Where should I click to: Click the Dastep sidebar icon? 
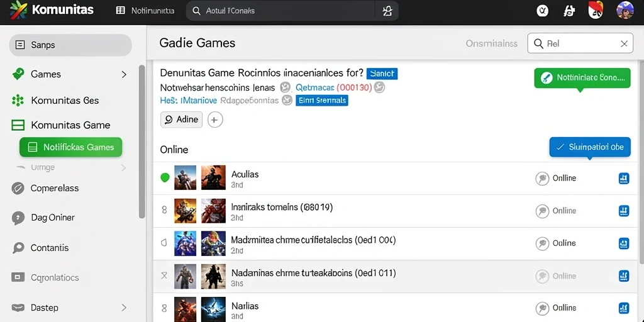[x=18, y=308]
